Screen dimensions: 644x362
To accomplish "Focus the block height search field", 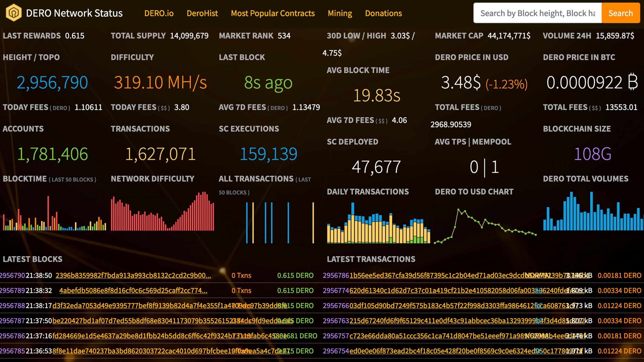I will tap(538, 13).
